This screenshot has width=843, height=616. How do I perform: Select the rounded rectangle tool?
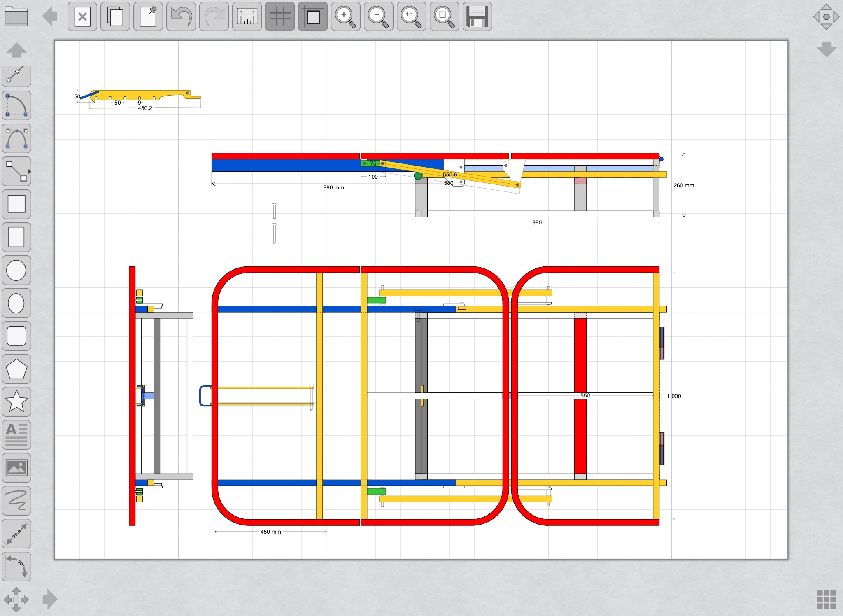[x=16, y=336]
